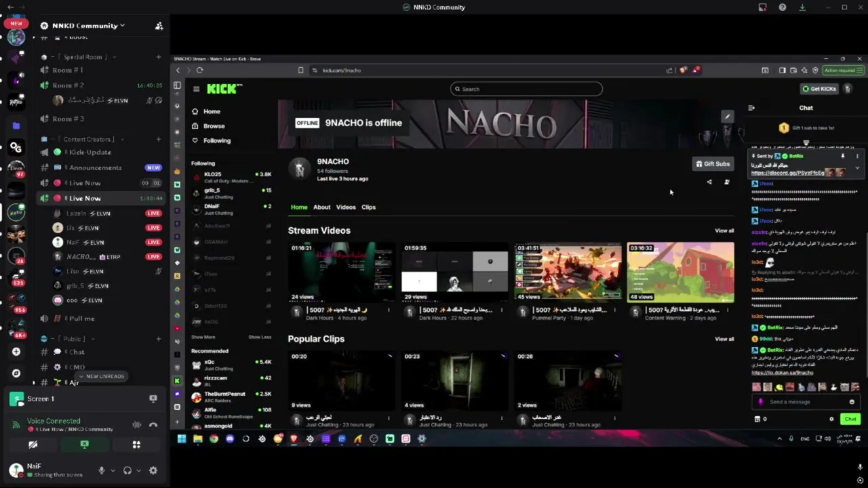The image size is (868, 488).
Task: Click the green Chat send button
Action: coord(850,419)
